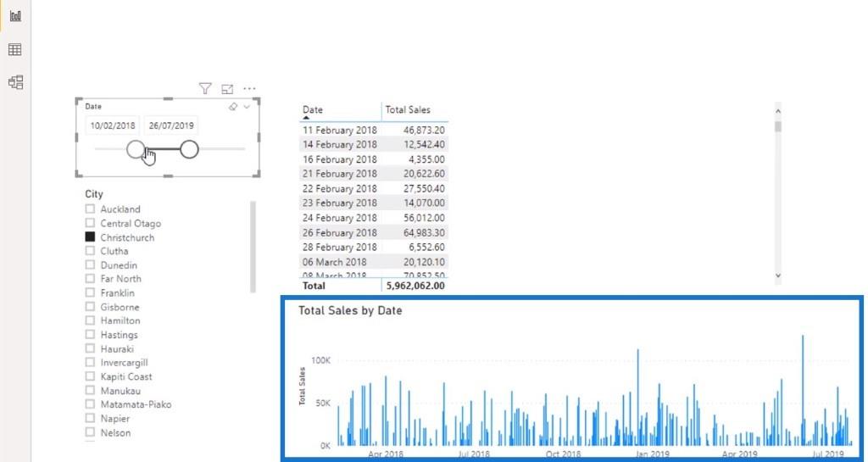Image resolution: width=868 pixels, height=462 pixels.
Task: Select the 16 February 2018 date cell
Action: pyautogui.click(x=339, y=159)
